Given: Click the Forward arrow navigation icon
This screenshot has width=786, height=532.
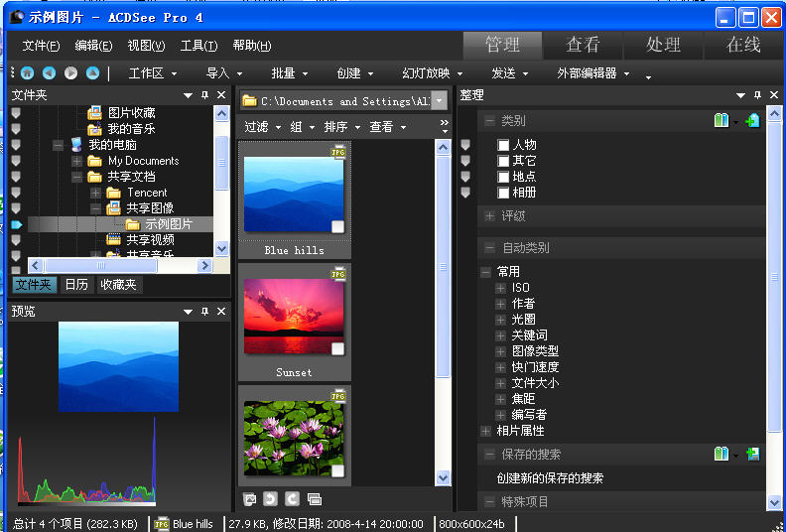Looking at the screenshot, I should (70, 72).
